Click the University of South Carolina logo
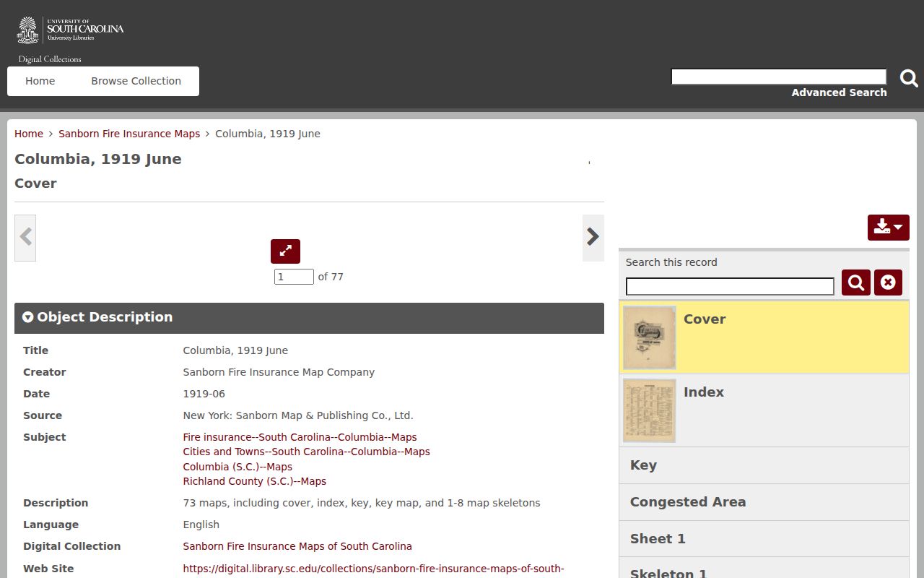 click(x=71, y=30)
